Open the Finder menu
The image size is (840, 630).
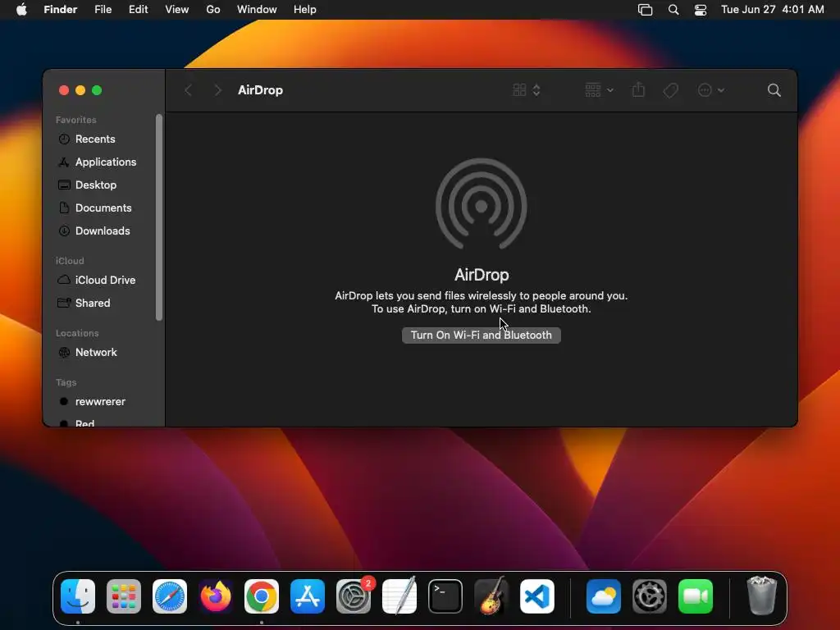[x=61, y=10]
